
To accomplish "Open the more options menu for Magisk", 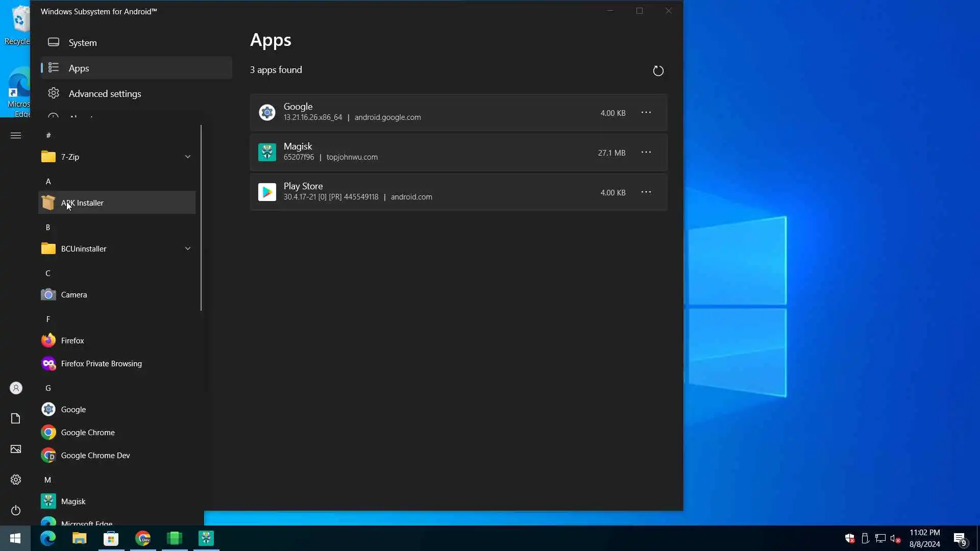I will click(646, 153).
